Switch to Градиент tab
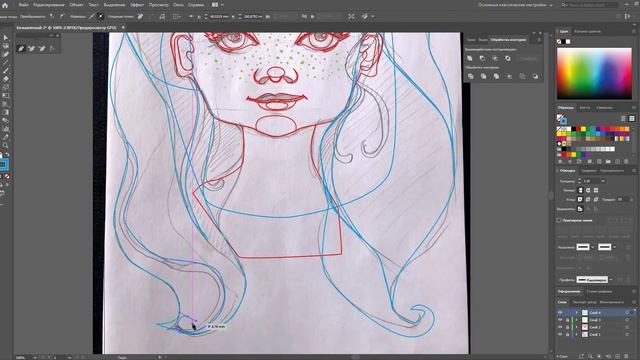 [x=589, y=171]
